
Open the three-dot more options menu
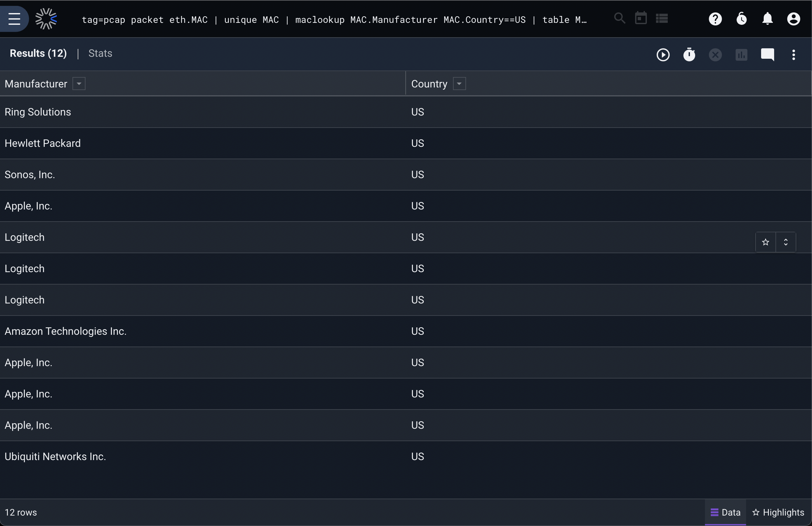point(794,54)
